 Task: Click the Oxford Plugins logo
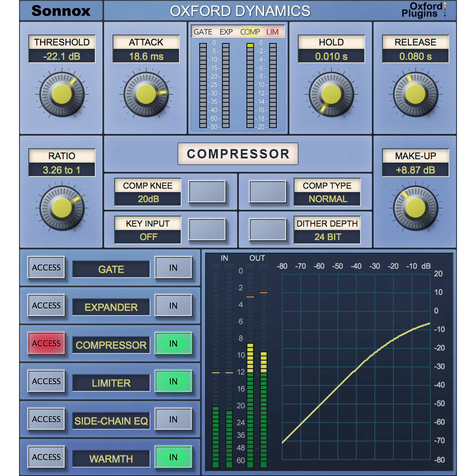point(423,11)
